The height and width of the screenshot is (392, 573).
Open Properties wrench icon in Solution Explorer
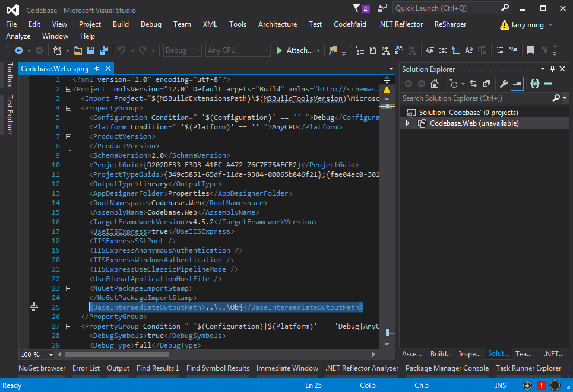click(x=504, y=84)
